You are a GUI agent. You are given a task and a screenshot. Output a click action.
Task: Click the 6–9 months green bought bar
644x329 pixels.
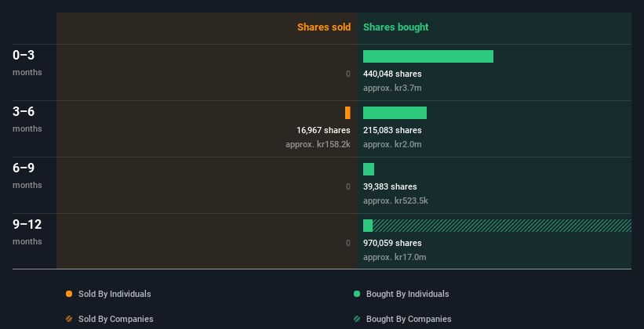[369, 169]
